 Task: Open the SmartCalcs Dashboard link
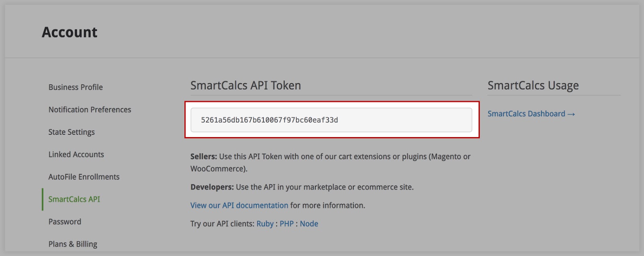point(531,114)
